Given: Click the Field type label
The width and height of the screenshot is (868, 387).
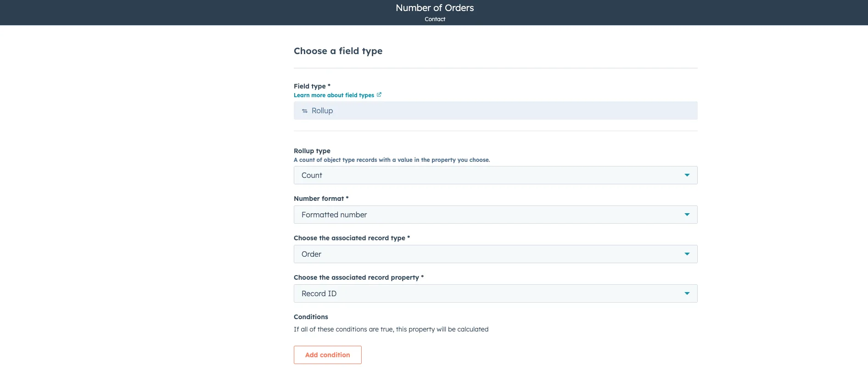Looking at the screenshot, I should [312, 86].
